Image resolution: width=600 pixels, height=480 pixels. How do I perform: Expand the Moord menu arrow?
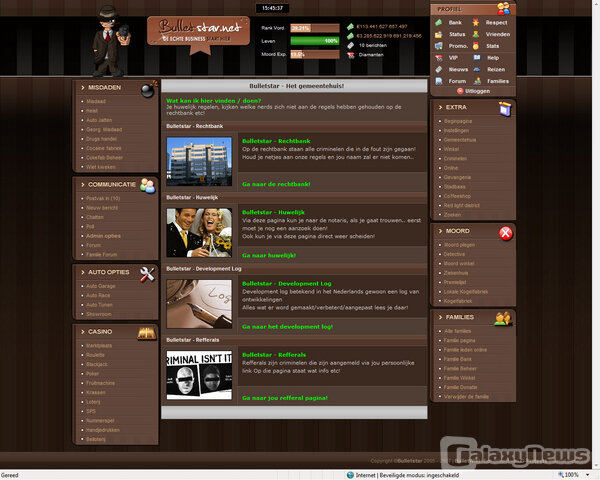[x=440, y=231]
